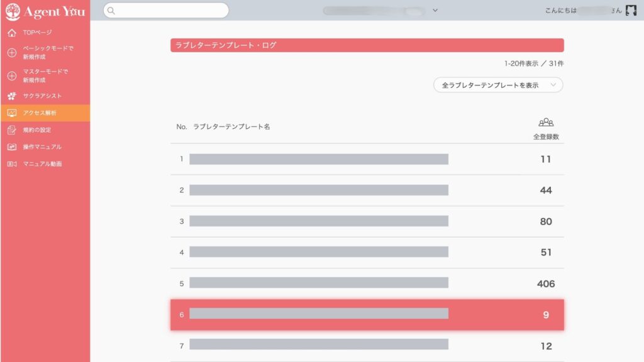The height and width of the screenshot is (362, 644).
Task: Click the magnifier icon in the search box
Action: [x=111, y=10]
